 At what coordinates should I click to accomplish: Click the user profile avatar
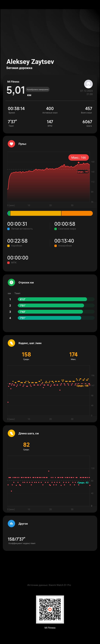point(88,84)
